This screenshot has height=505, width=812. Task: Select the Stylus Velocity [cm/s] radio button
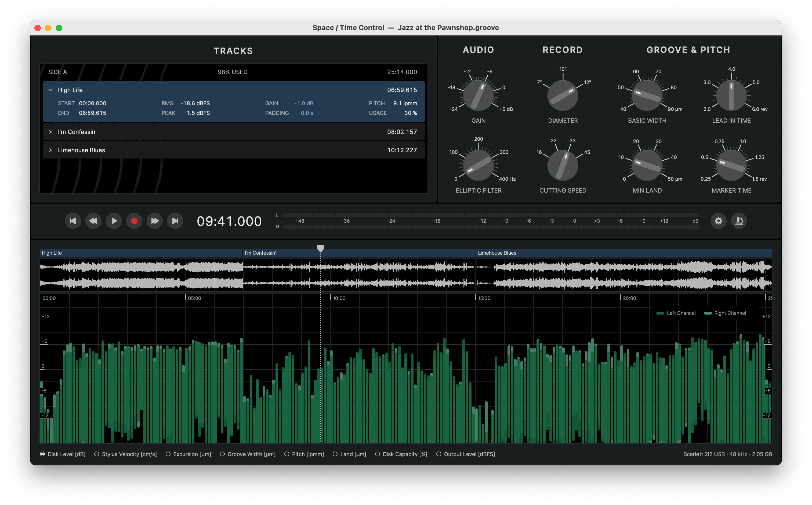click(x=96, y=454)
